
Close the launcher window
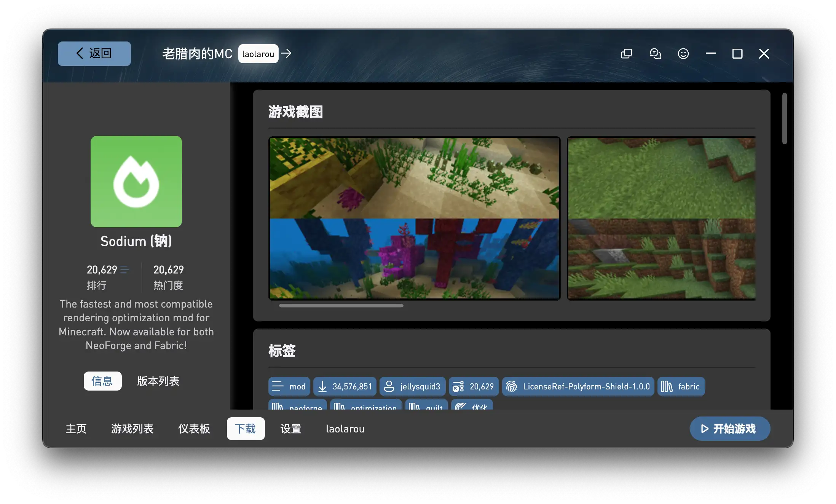point(764,54)
